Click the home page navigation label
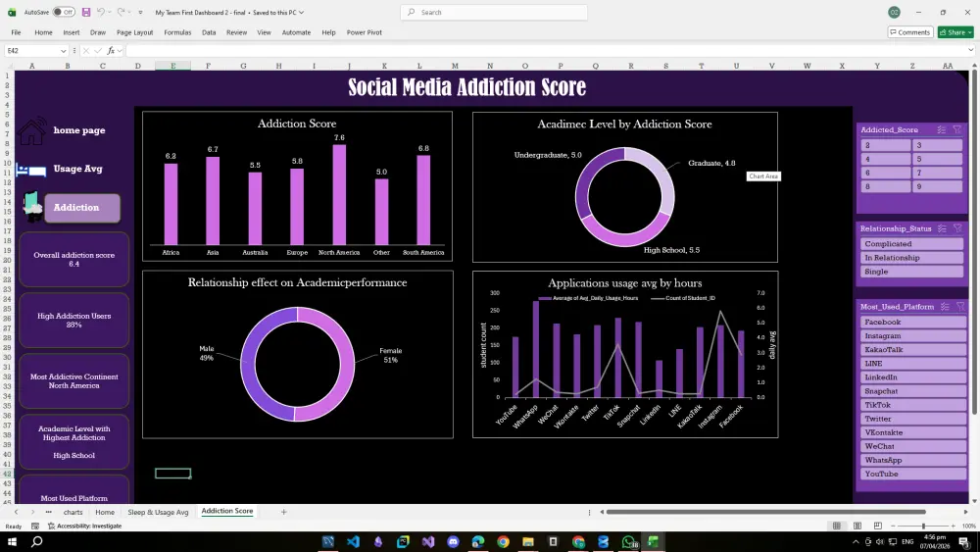Viewport: 980px width, 552px height. [79, 130]
